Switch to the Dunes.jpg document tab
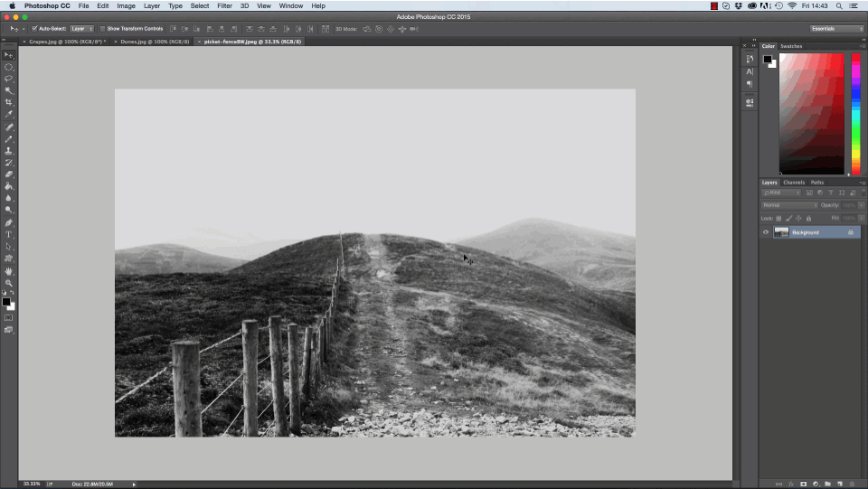The image size is (868, 489). (x=153, y=42)
